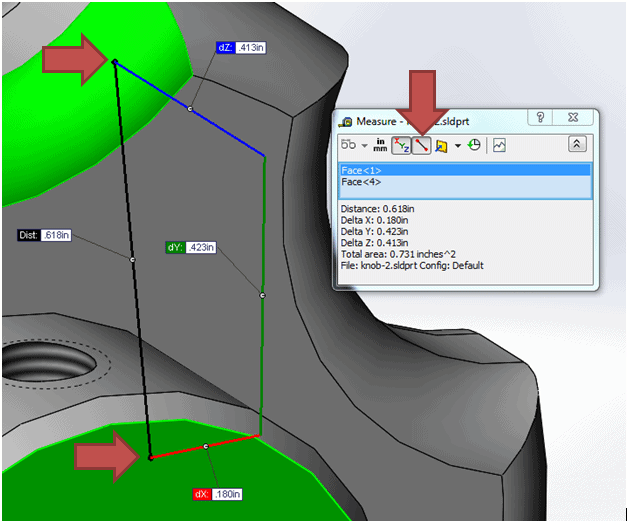Click the dY .423in callout label
The width and height of the screenshot is (627, 521).
point(190,247)
